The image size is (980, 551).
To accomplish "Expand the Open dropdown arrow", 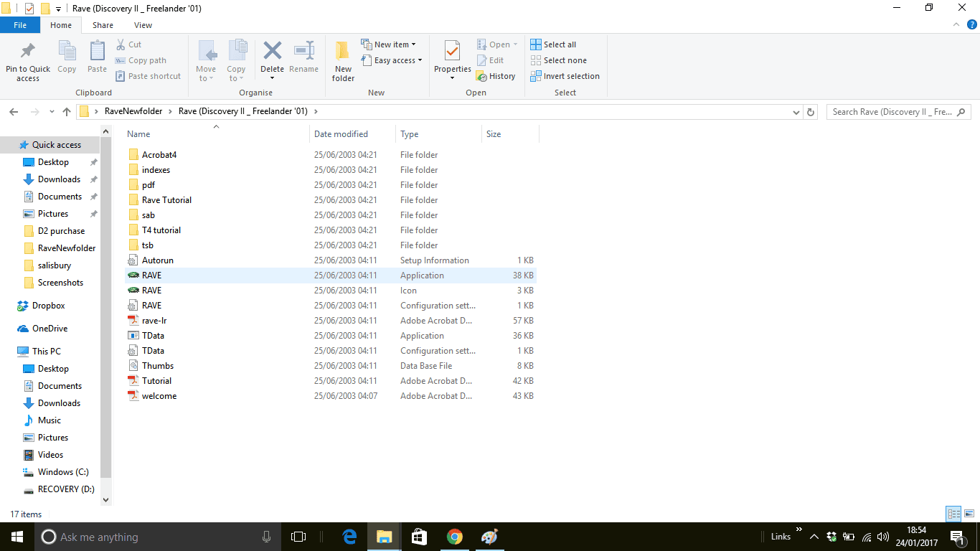I will click(x=515, y=44).
